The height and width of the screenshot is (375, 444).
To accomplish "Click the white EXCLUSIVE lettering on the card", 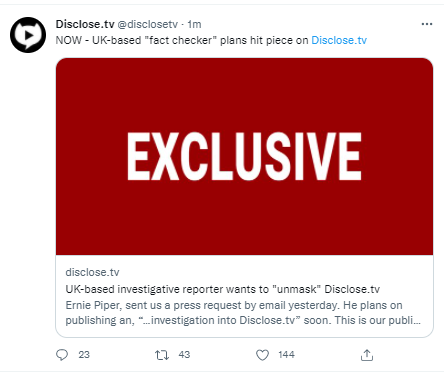I will tap(244, 156).
